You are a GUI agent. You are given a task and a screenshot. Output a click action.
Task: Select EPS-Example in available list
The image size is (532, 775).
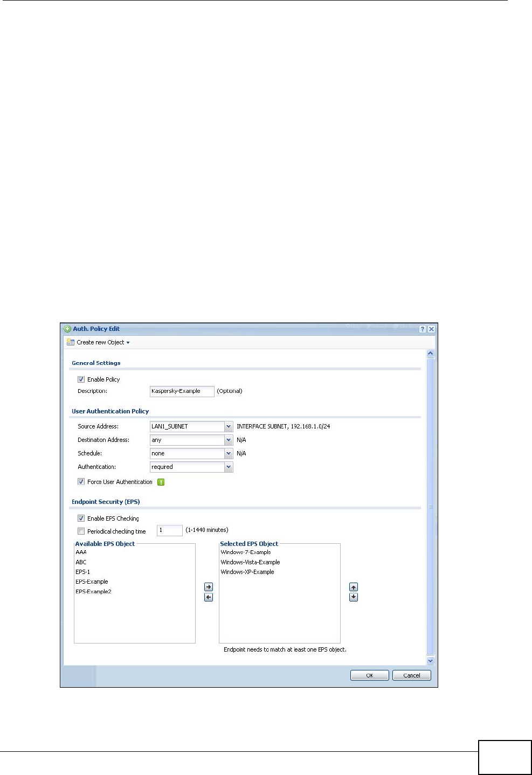pyautogui.click(x=92, y=582)
